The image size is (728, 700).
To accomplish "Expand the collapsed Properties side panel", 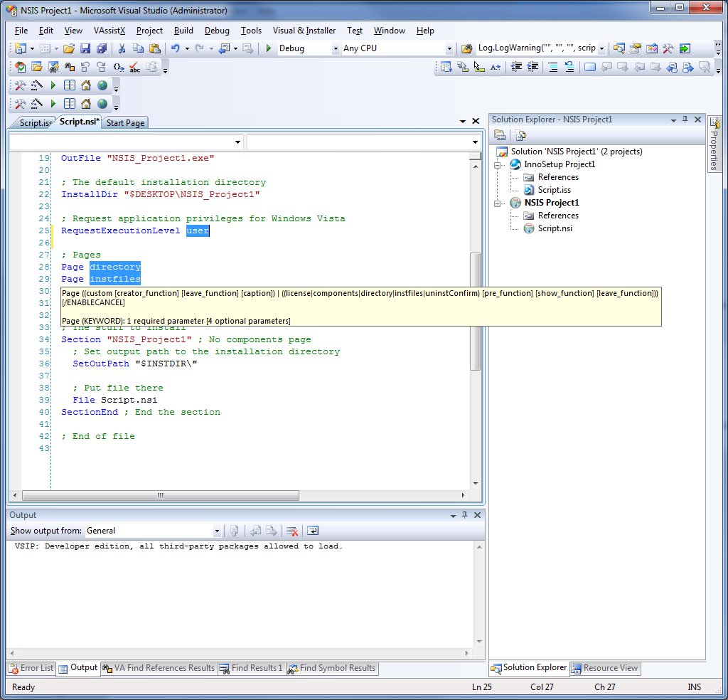I will point(714,144).
